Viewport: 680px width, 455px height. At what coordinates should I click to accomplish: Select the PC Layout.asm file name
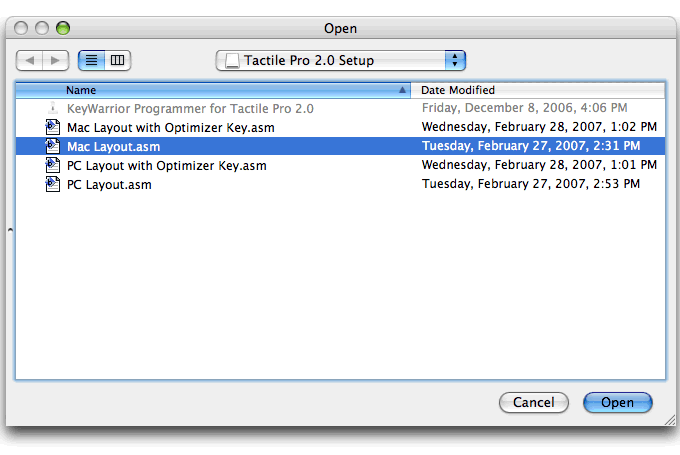pyautogui.click(x=109, y=185)
